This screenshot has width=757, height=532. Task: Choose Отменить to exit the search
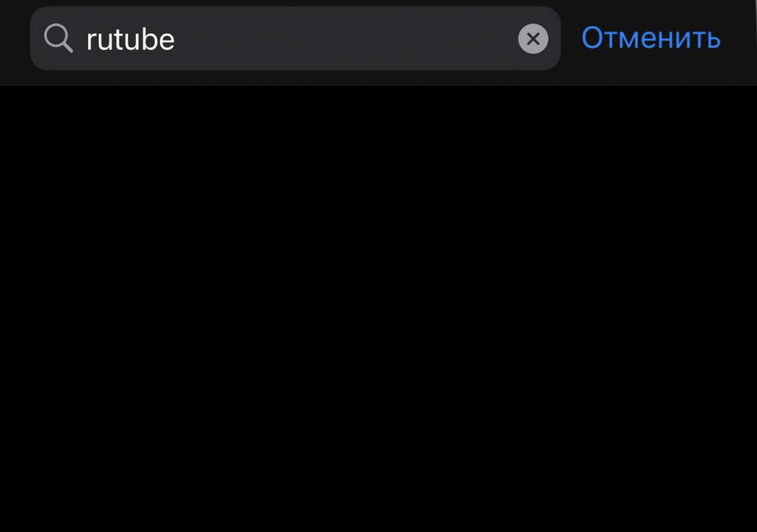(651, 38)
